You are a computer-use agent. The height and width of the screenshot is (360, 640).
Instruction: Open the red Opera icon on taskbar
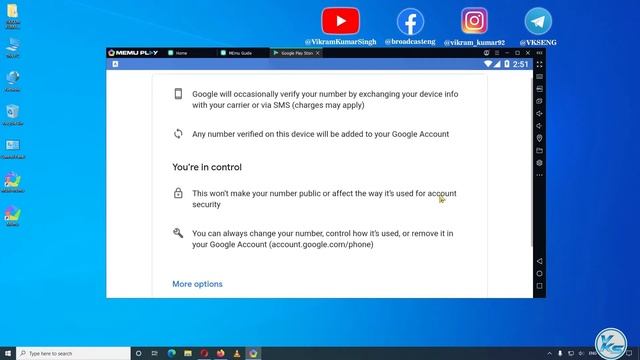click(x=204, y=353)
